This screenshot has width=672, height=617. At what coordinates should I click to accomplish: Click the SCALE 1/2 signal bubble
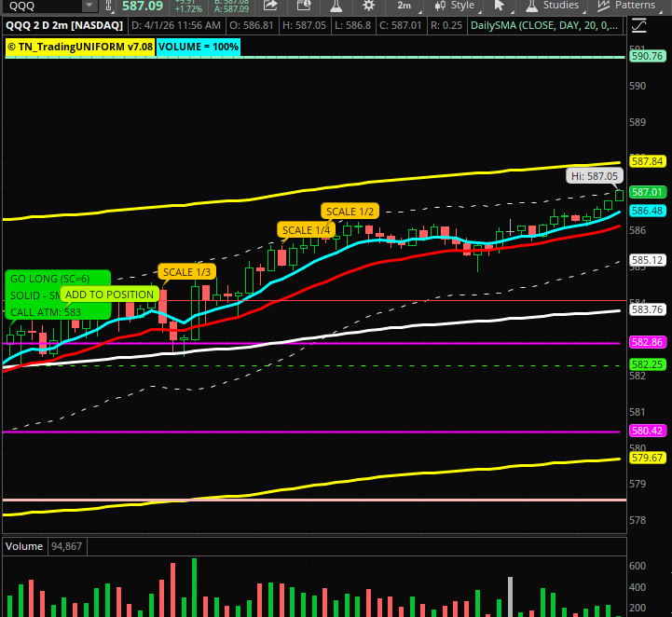tap(350, 212)
